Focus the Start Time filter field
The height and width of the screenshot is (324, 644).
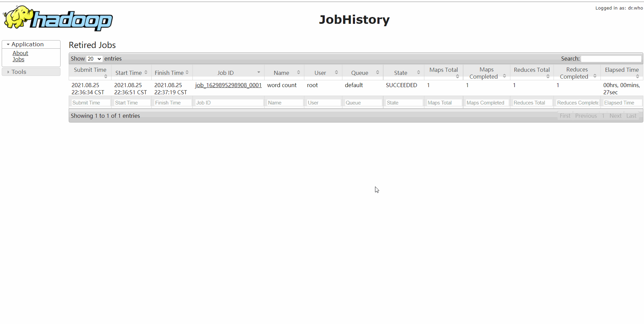pos(132,103)
